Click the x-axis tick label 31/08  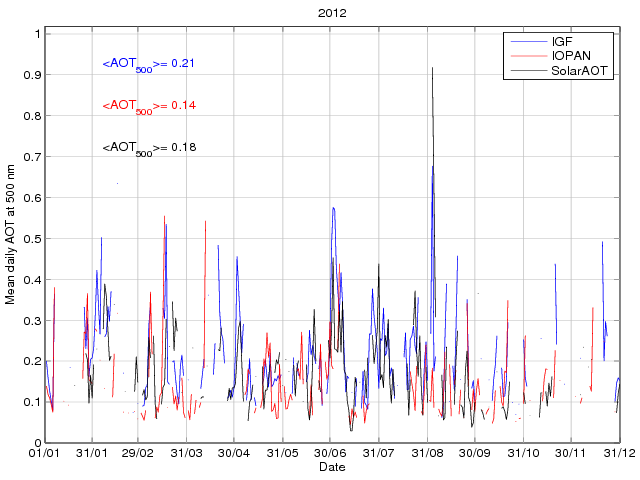427,453
